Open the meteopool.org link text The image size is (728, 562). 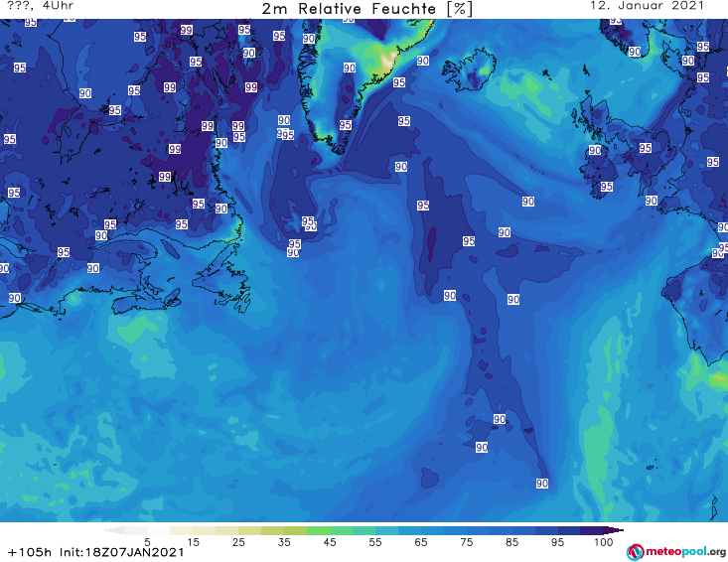coord(685,552)
